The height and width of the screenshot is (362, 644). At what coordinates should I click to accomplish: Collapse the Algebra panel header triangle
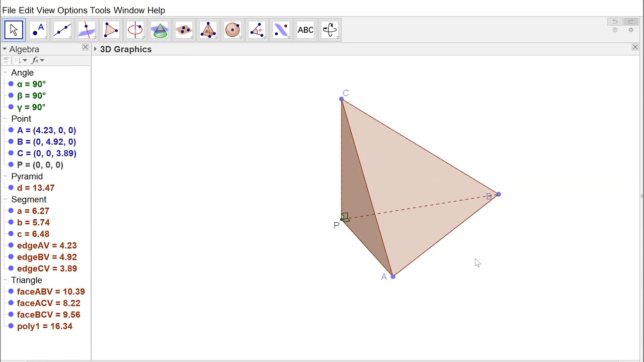(4, 49)
